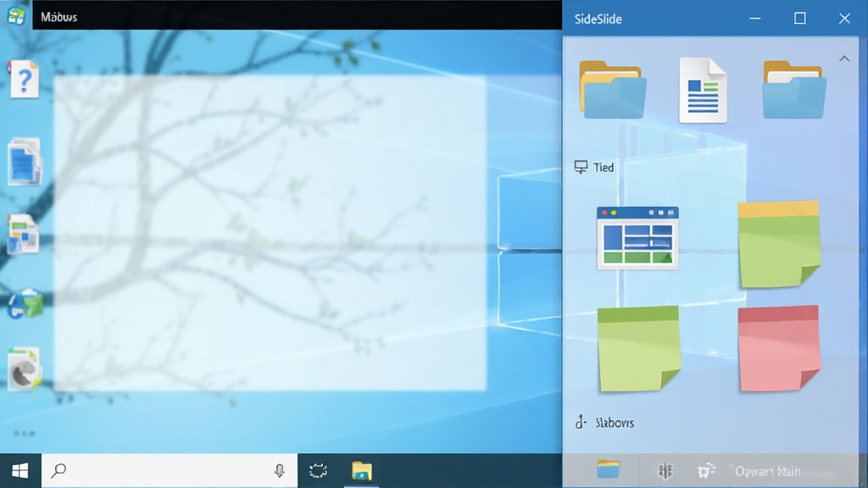Click the SideSlide window title text
The width and height of the screenshot is (868, 488).
coord(598,19)
